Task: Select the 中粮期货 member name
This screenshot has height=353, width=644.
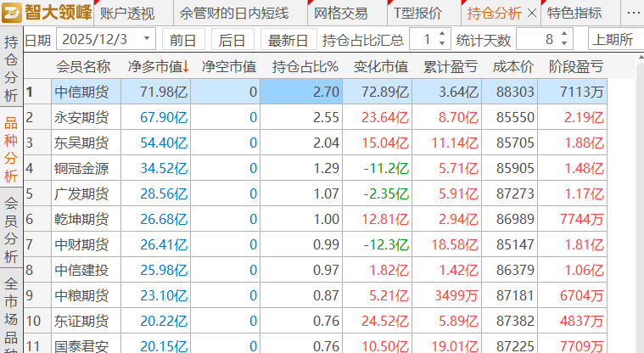Action: click(81, 296)
